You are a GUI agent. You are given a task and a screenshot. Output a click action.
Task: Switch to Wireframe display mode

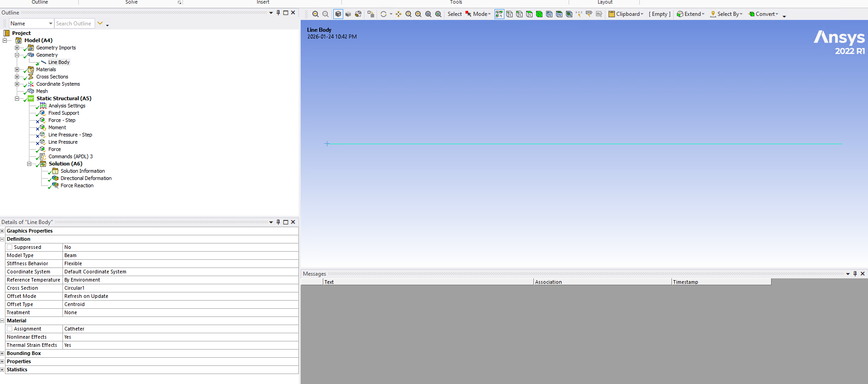click(358, 14)
